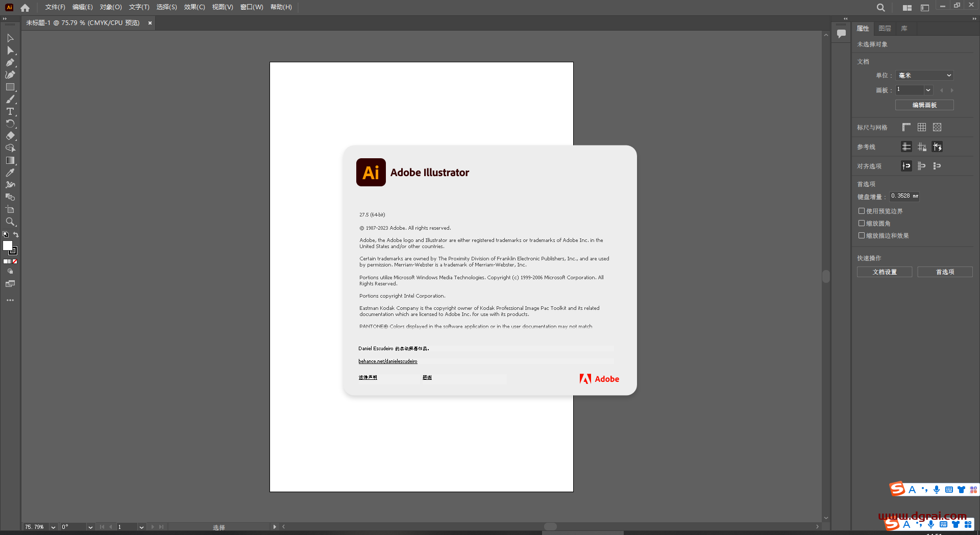
Task: Switch to the 图层 panel tab
Action: tap(885, 28)
